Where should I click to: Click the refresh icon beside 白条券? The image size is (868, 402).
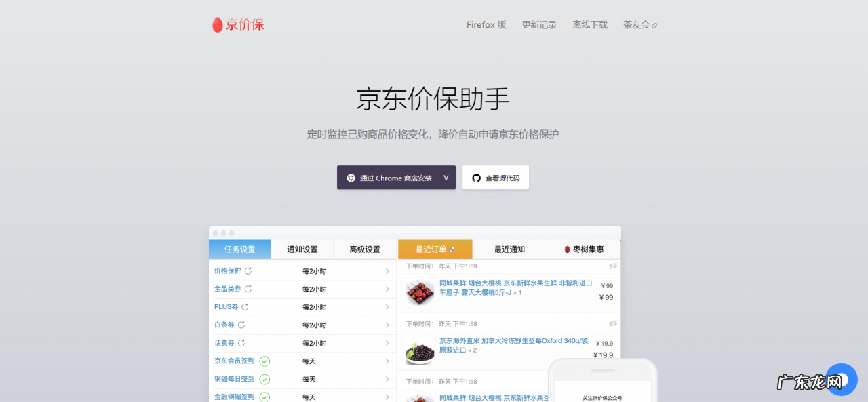242,325
